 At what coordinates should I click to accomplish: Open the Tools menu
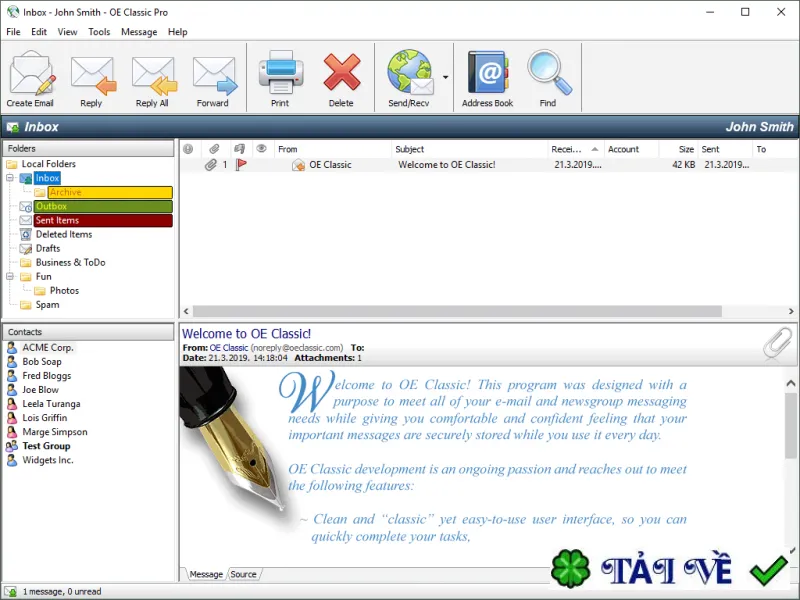tap(99, 32)
